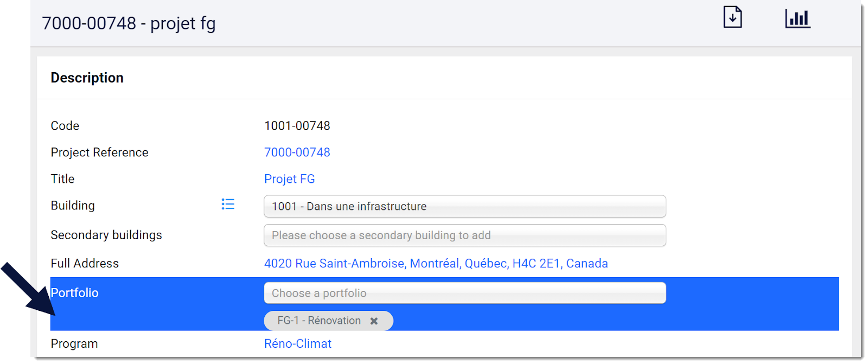The width and height of the screenshot is (868, 364).
Task: Click the list icon beside Building
Action: [x=228, y=204]
